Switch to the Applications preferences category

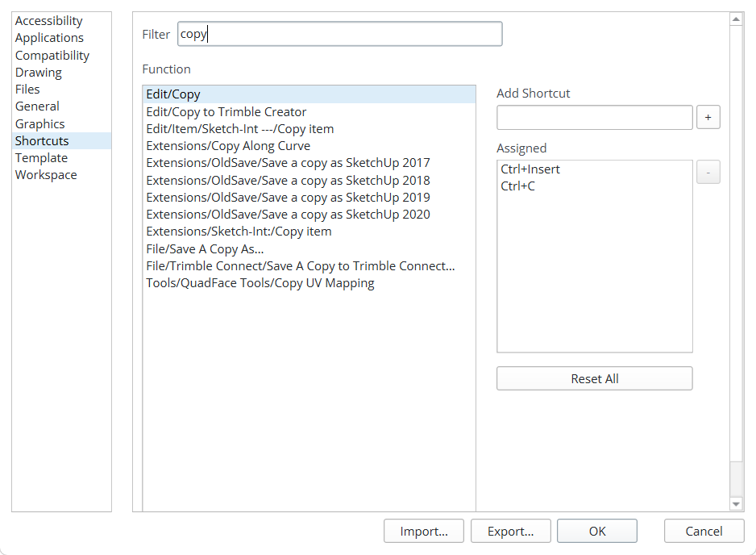[49, 38]
